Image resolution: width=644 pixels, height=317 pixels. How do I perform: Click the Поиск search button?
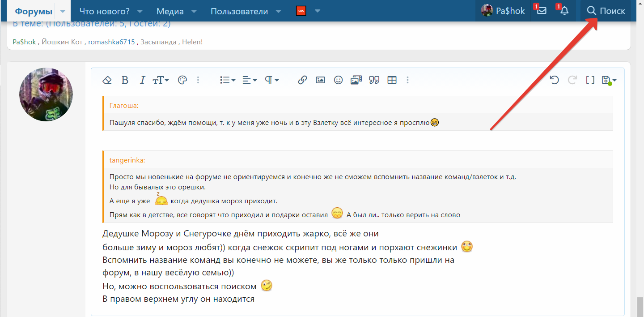click(606, 11)
